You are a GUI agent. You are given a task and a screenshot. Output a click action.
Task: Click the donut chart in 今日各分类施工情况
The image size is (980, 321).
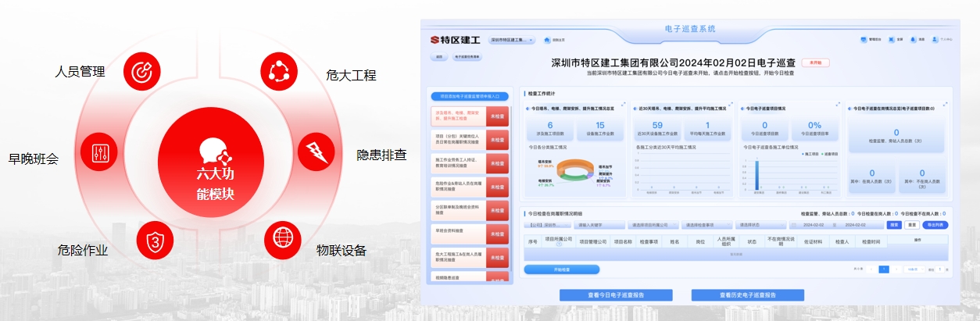(x=575, y=170)
